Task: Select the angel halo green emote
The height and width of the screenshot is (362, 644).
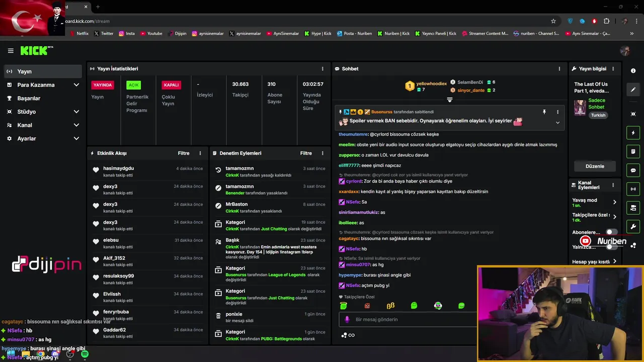Action: [x=344, y=305]
